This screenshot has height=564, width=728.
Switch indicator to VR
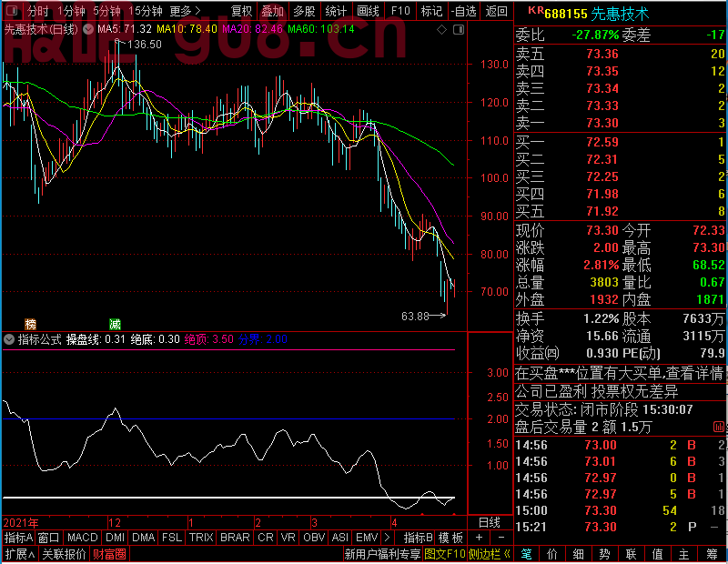click(x=288, y=538)
